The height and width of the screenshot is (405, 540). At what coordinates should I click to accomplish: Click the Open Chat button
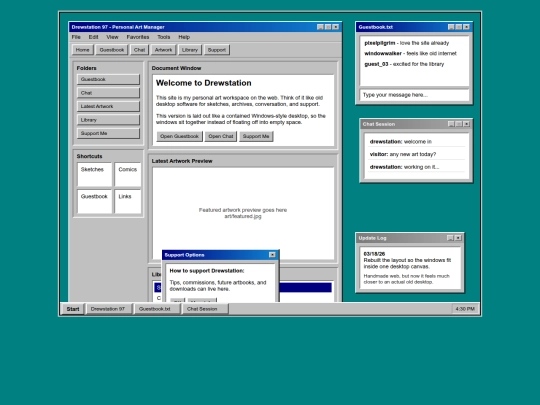click(x=221, y=136)
